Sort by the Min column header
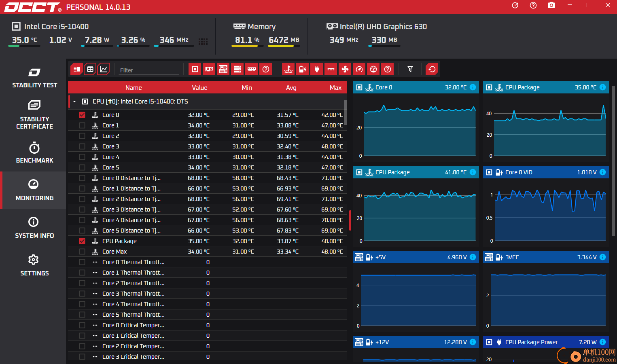The image size is (617, 364). tap(247, 87)
